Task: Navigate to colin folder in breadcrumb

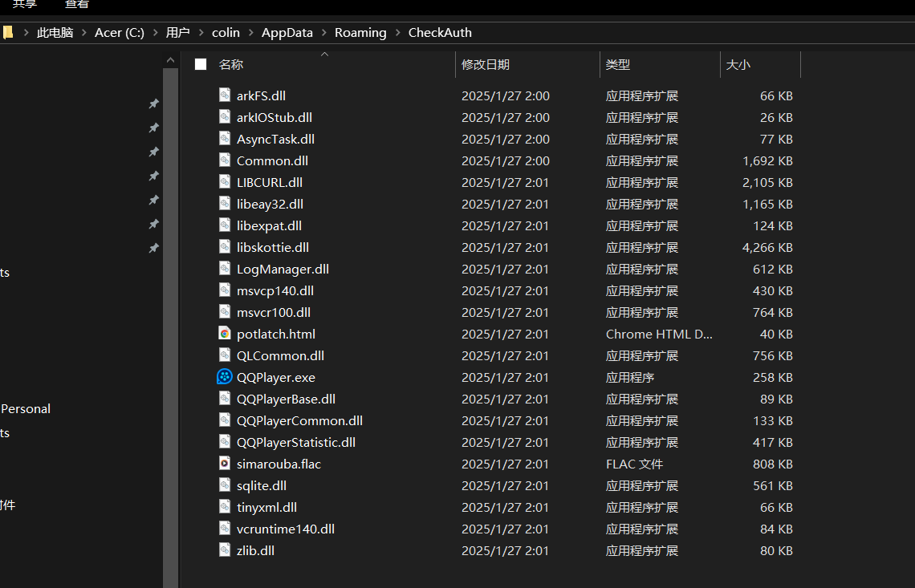Action: point(226,33)
